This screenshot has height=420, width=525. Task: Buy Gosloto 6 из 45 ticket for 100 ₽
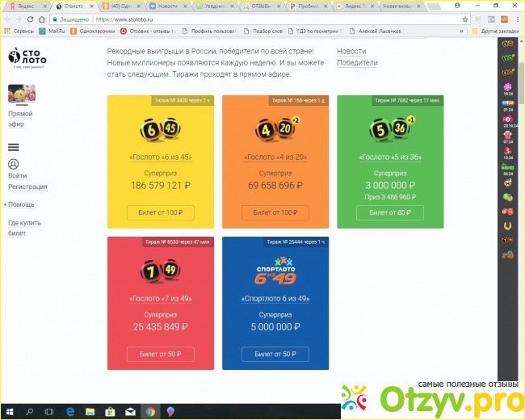click(160, 212)
